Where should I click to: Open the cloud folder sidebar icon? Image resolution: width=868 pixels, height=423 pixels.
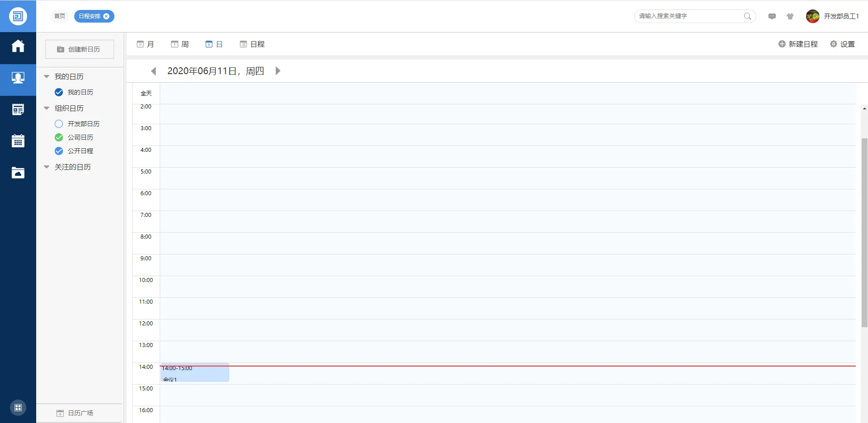tap(18, 173)
